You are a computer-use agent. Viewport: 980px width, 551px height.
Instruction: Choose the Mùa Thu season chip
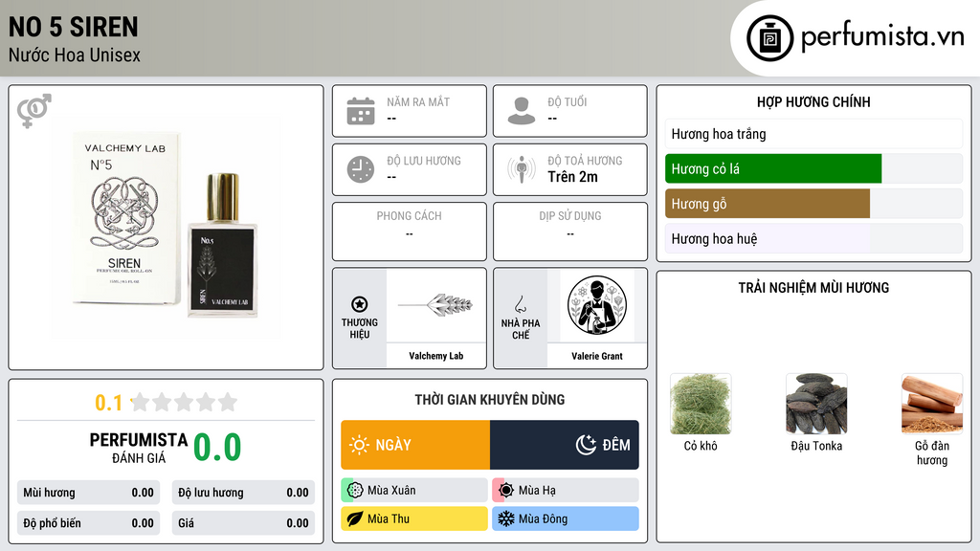click(414, 518)
